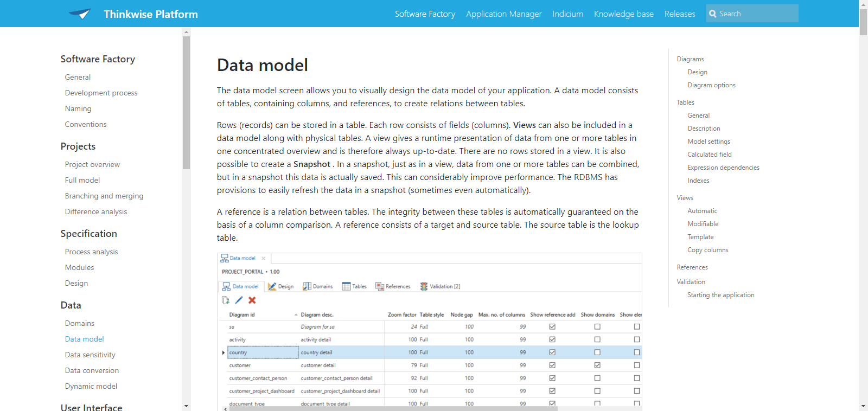
Task: Jump to Modifiable section
Action: coord(703,224)
